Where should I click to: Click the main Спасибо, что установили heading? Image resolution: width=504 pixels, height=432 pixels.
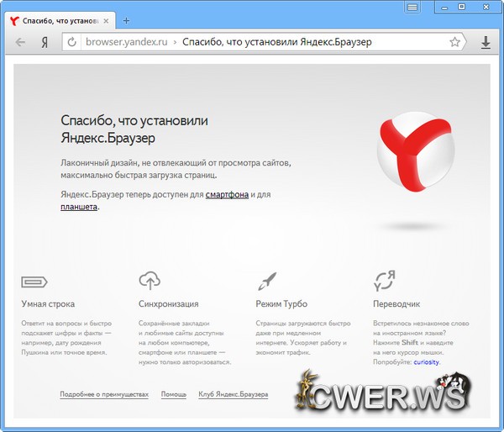tap(134, 129)
